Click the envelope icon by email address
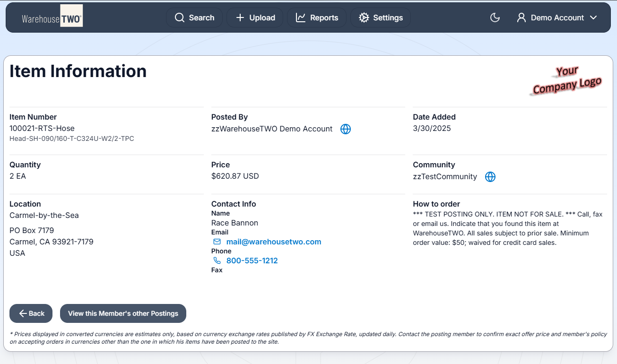This screenshot has width=617, height=364. tap(217, 242)
